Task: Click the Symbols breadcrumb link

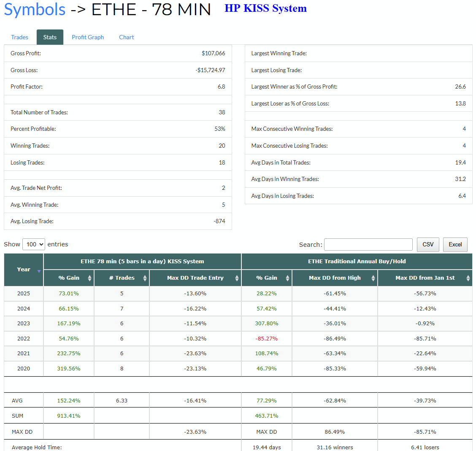Action: (35, 9)
